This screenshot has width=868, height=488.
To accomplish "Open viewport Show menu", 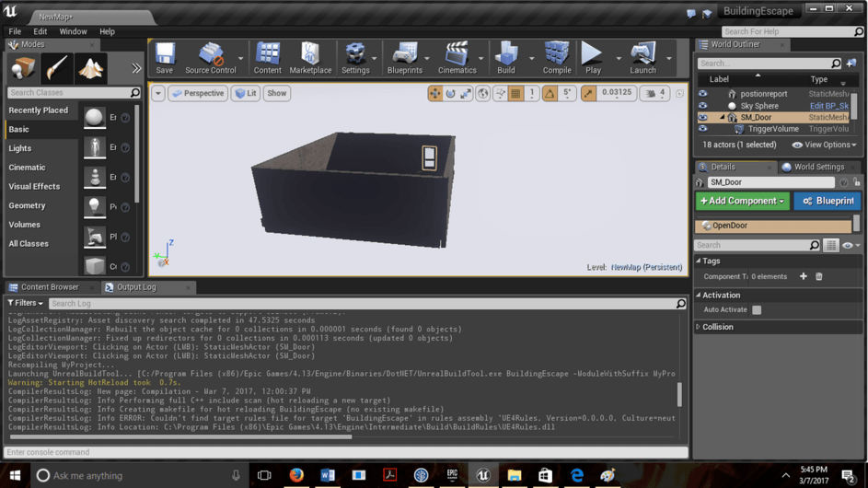I will [x=277, y=93].
